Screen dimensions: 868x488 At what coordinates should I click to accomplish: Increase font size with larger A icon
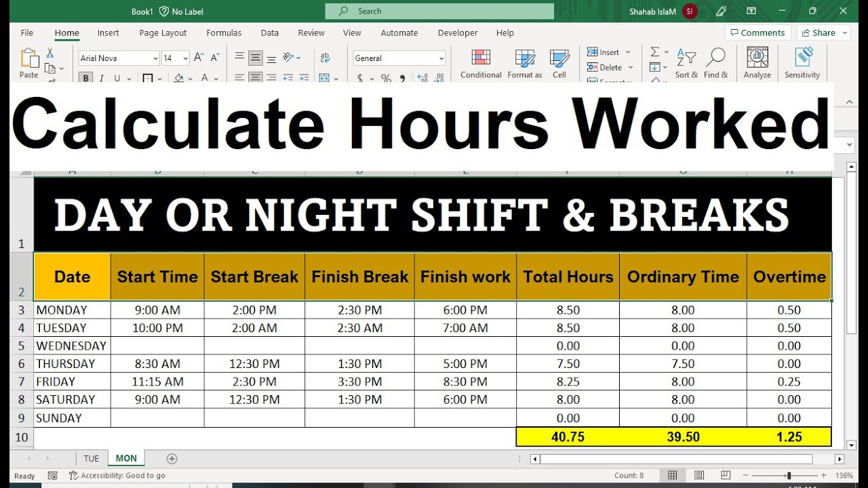click(199, 58)
